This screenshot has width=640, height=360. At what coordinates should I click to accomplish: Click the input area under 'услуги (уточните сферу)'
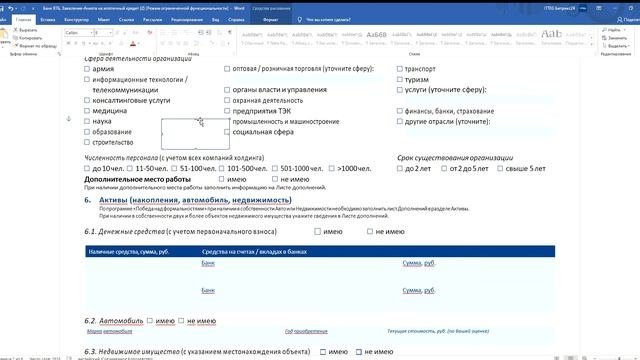coord(479,100)
